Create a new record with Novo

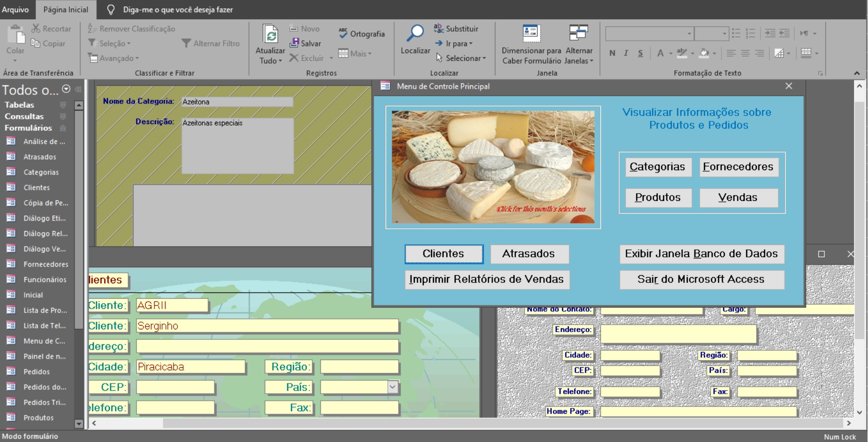[305, 29]
